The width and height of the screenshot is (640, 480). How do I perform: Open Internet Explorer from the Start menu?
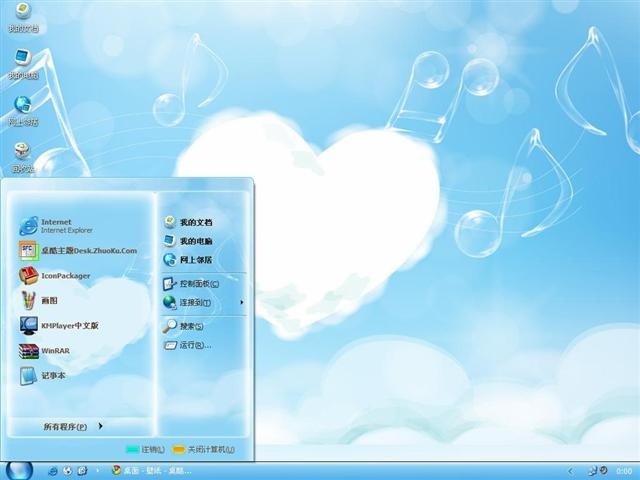point(60,225)
